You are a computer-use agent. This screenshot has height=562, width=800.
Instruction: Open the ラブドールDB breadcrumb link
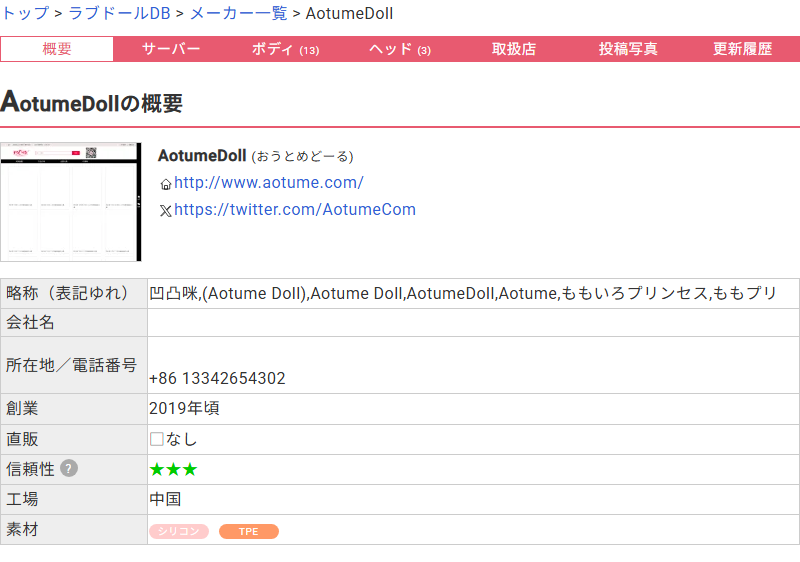point(119,13)
